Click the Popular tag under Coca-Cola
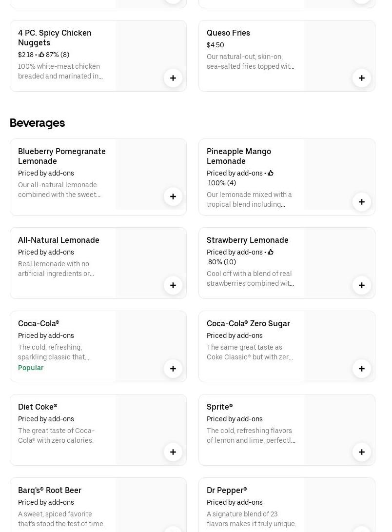 pyautogui.click(x=31, y=368)
